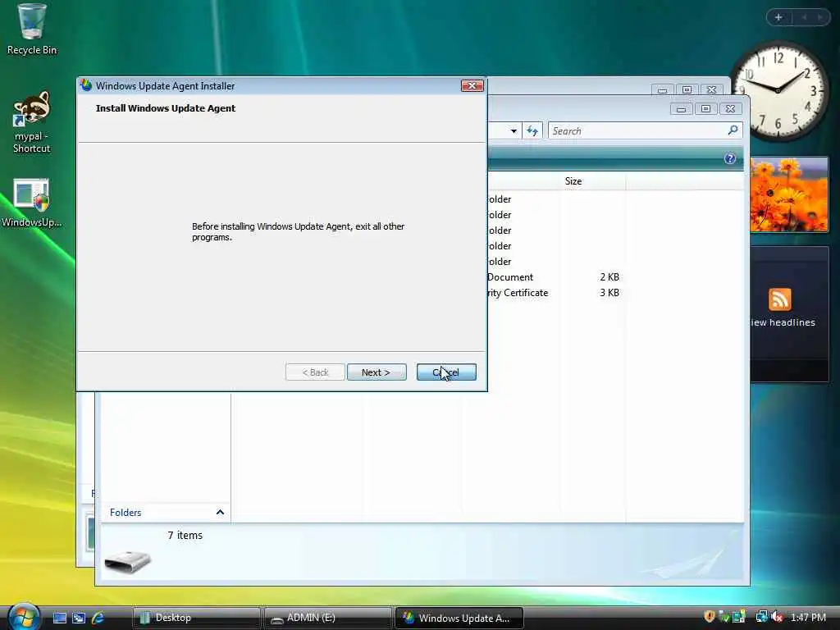This screenshot has height=630, width=840.
Task: Close the rear Explorer window
Action: click(x=711, y=90)
